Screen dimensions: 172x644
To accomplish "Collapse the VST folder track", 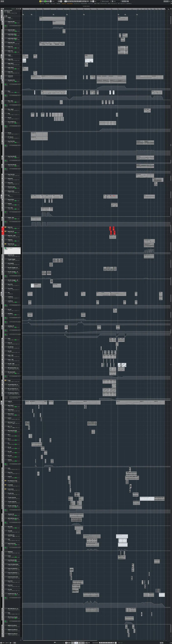I will (x=1, y=16).
